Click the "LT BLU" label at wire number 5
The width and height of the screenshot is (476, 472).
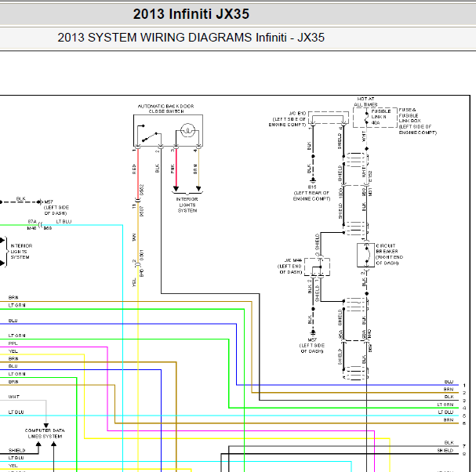tap(445, 412)
